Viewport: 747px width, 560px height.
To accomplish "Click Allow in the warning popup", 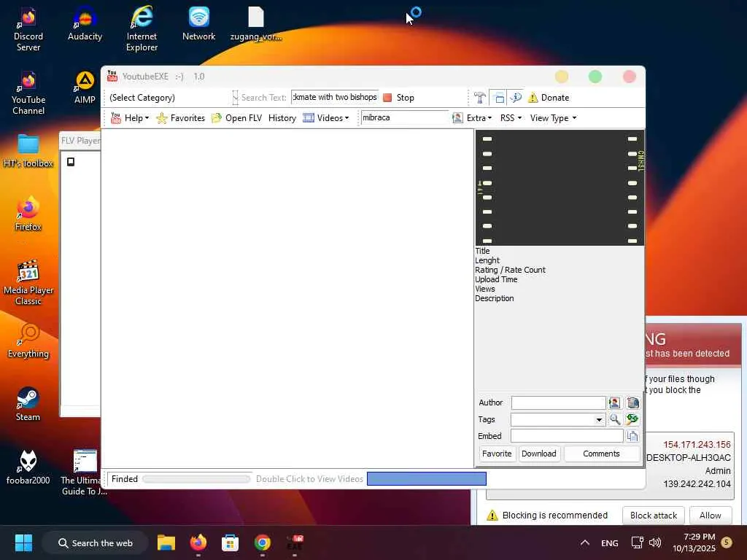I will [710, 516].
